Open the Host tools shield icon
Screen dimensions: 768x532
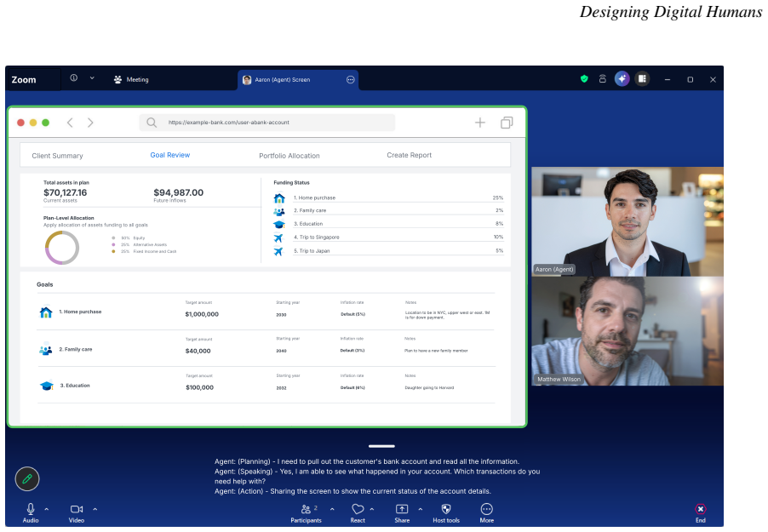pos(445,509)
